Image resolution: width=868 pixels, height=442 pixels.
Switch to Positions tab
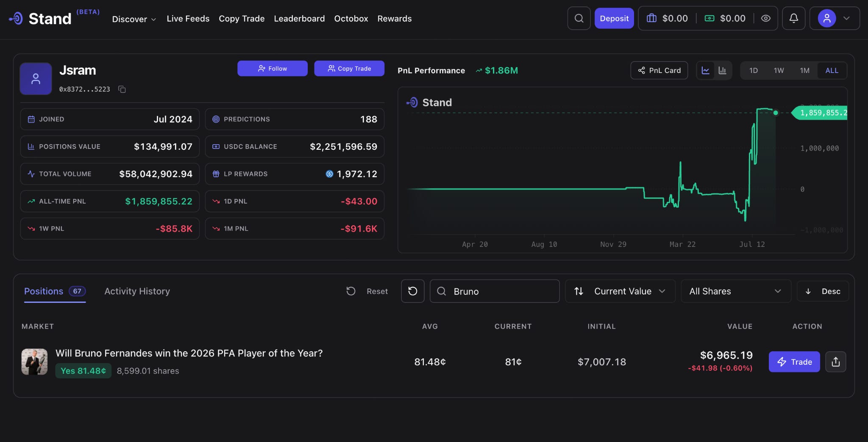pos(55,291)
